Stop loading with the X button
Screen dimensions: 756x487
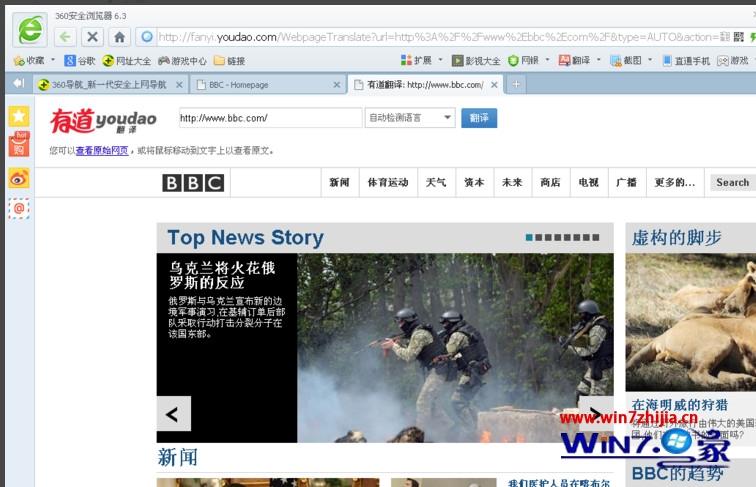[92, 37]
